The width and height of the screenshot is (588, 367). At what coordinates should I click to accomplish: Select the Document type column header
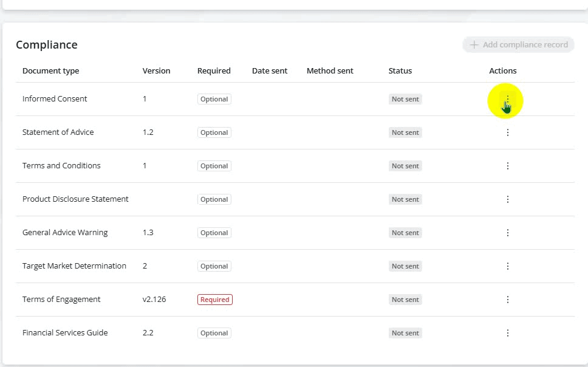(x=50, y=70)
